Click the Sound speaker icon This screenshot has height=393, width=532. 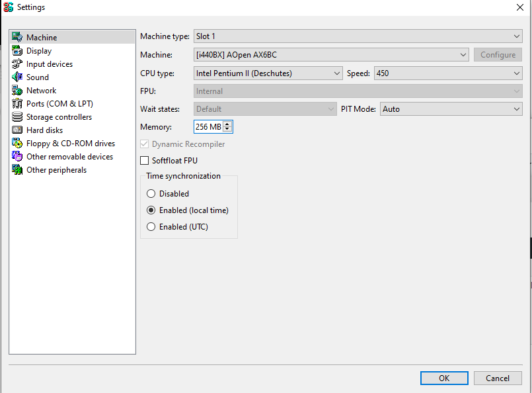[17, 77]
